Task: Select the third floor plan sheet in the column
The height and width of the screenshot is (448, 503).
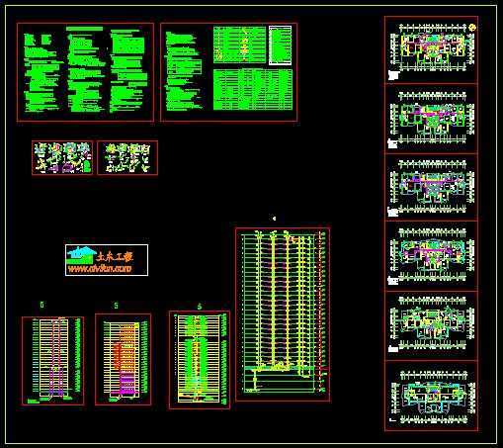Action: point(431,187)
